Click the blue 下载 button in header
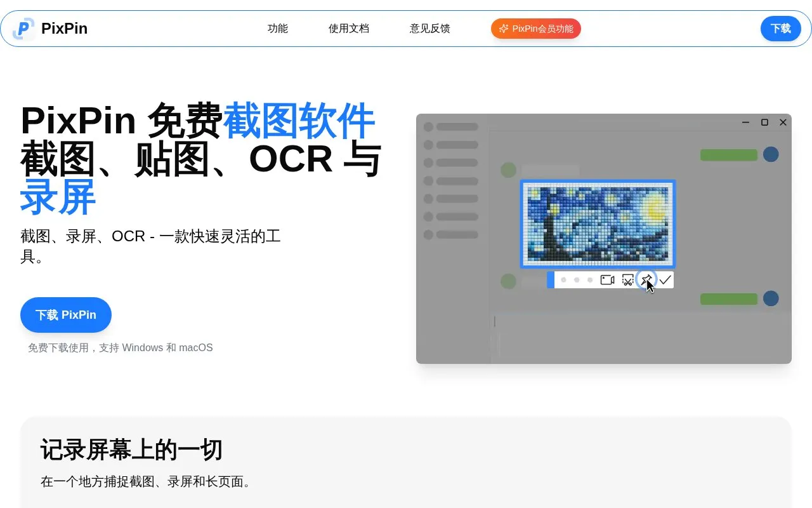The height and width of the screenshot is (508, 812). (x=781, y=29)
